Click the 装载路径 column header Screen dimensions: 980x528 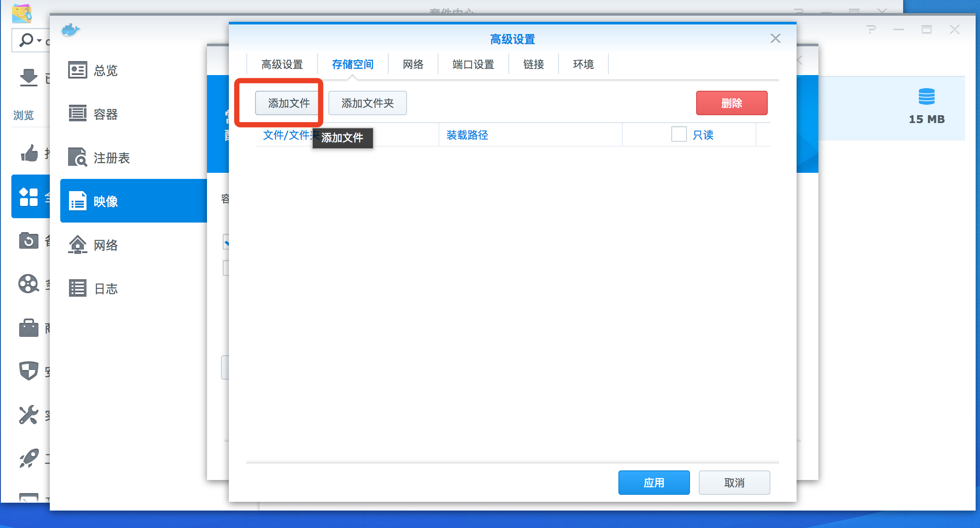coord(467,135)
